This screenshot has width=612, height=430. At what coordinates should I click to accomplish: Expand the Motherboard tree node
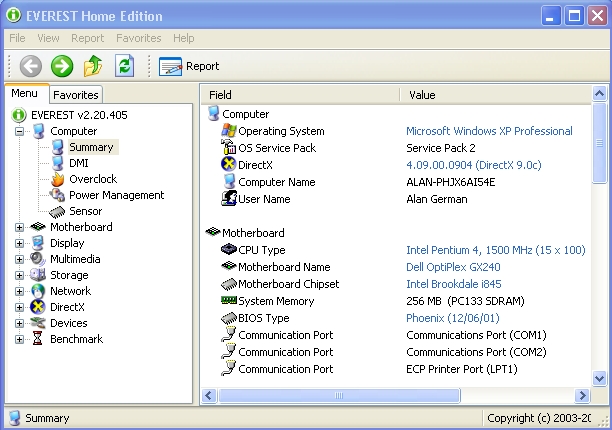(19, 227)
